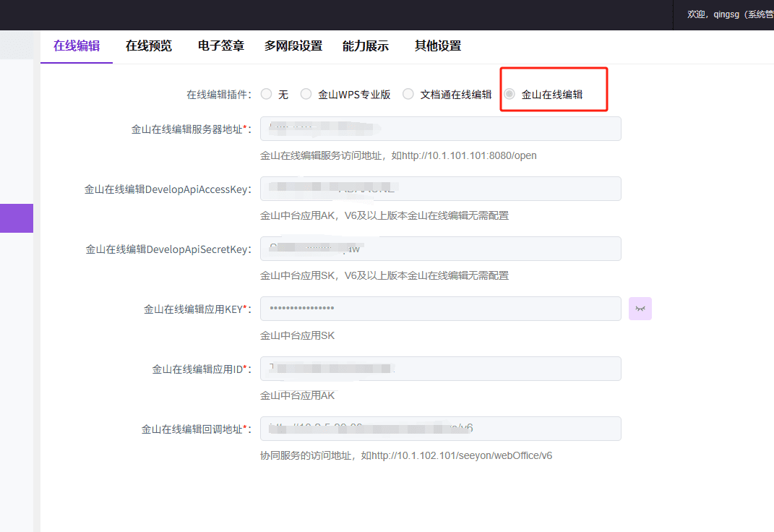Image resolution: width=774 pixels, height=532 pixels.
Task: Click the 金山在线编辑应用ID label
Action: point(202,369)
